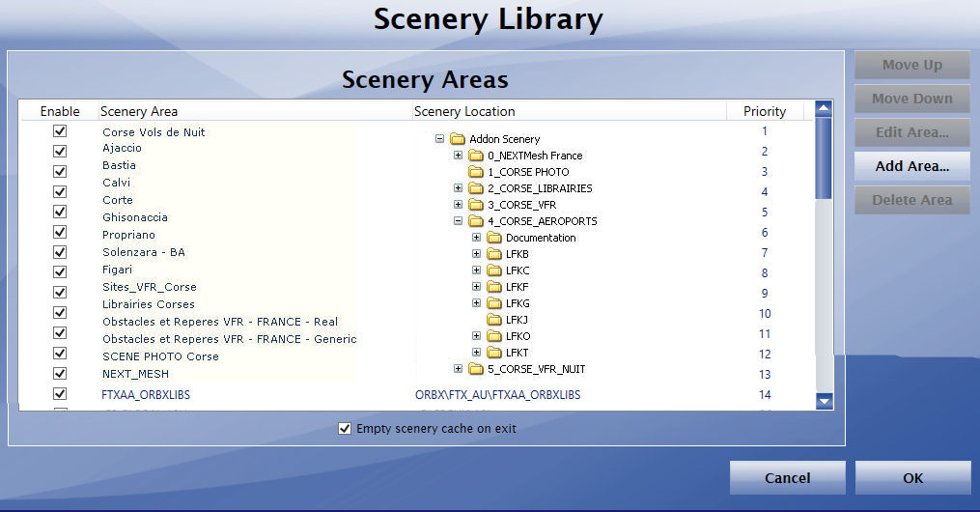Collapse the 4_CORSE_AEROPORTS tree node

(458, 221)
